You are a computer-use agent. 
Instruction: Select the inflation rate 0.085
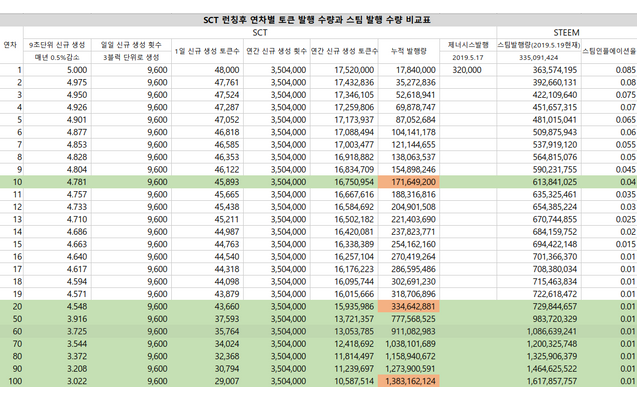coord(626,70)
